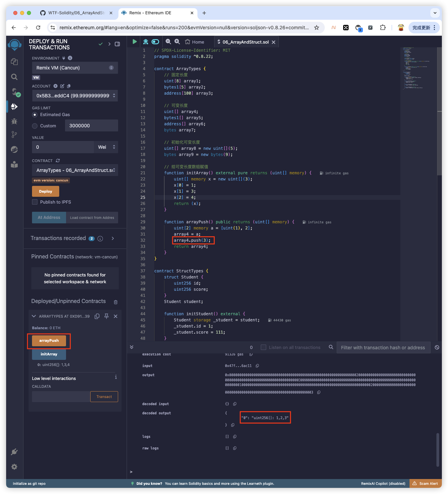448x494 pixels.
Task: Click Initialize as git repo
Action: [x=29, y=483]
